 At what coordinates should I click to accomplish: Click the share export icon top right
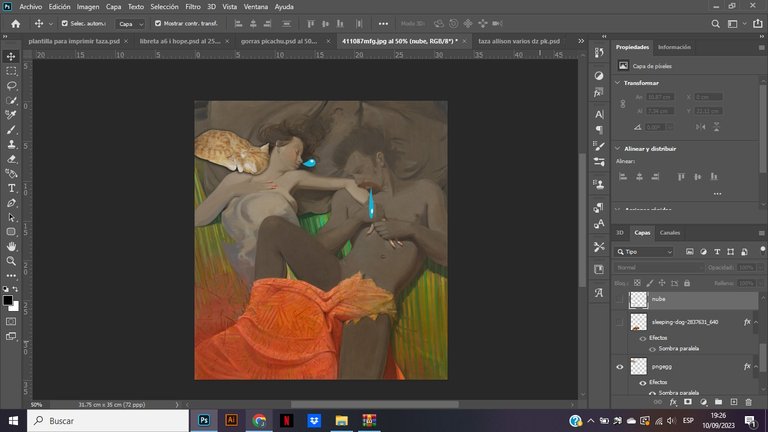click(x=758, y=24)
